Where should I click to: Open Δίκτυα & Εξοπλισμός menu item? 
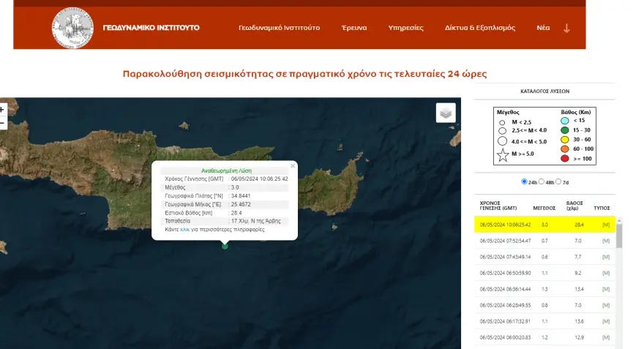coord(479,28)
